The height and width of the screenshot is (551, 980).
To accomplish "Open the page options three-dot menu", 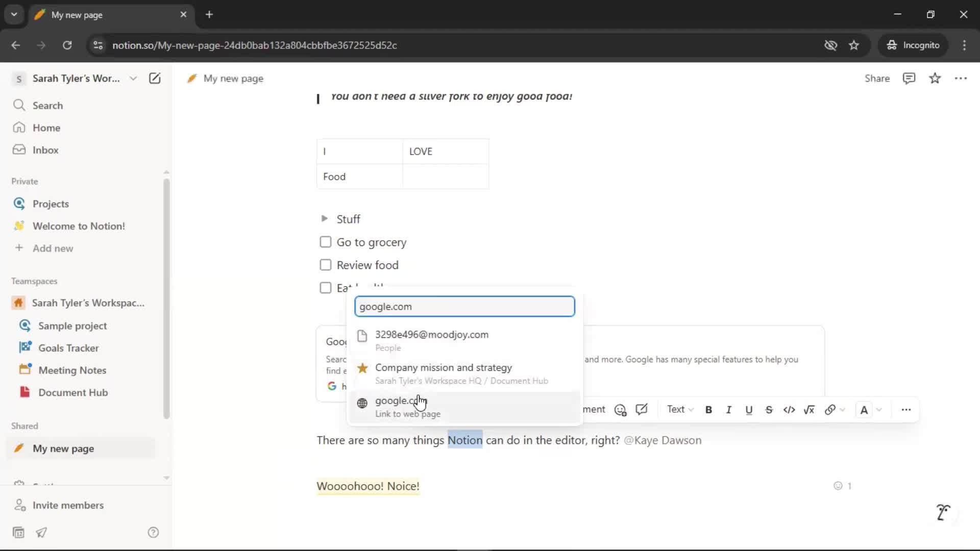I will [x=961, y=78].
